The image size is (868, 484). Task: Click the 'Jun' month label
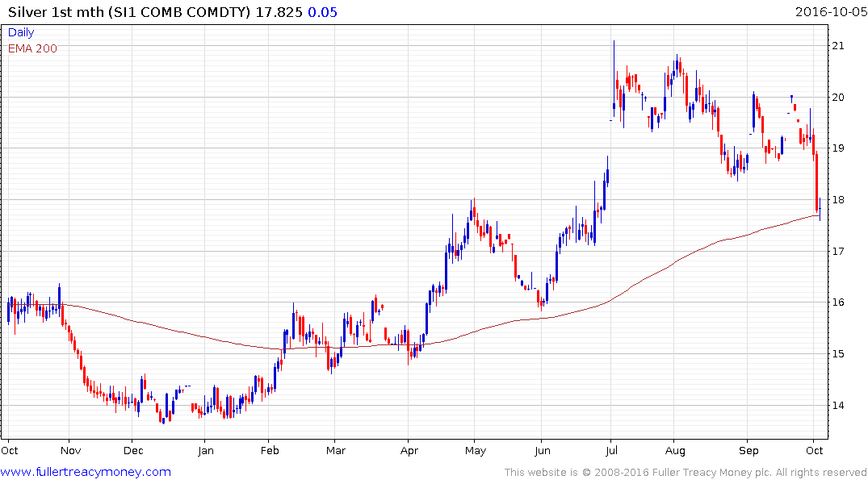(543, 450)
